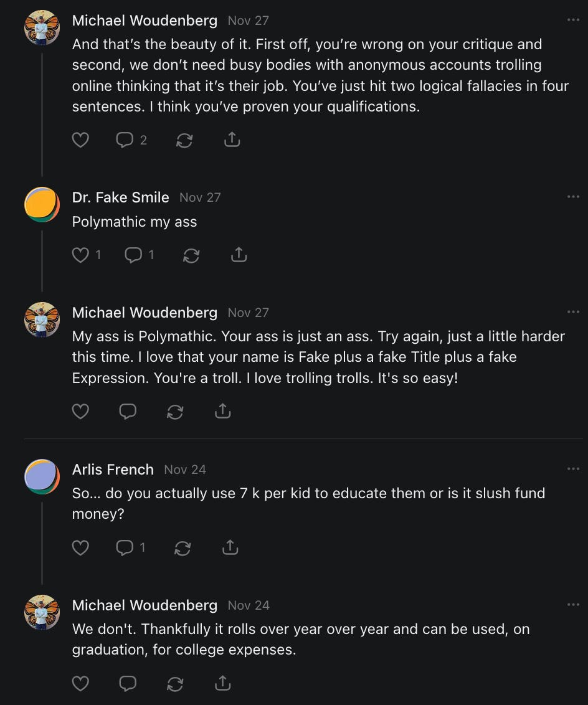Click Arlis French's Nov 24 timestamp
The height and width of the screenshot is (705, 588).
185,470
